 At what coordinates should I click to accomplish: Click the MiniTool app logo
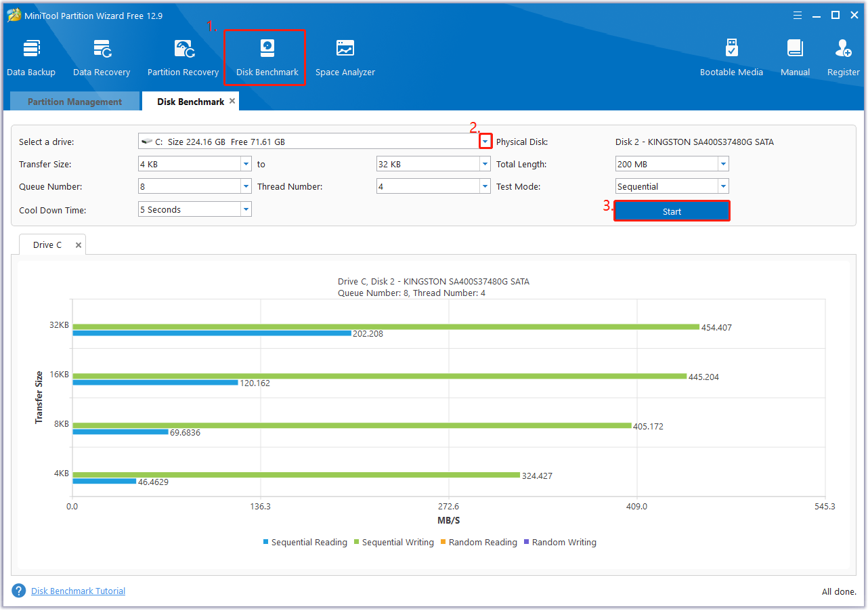pos(14,15)
